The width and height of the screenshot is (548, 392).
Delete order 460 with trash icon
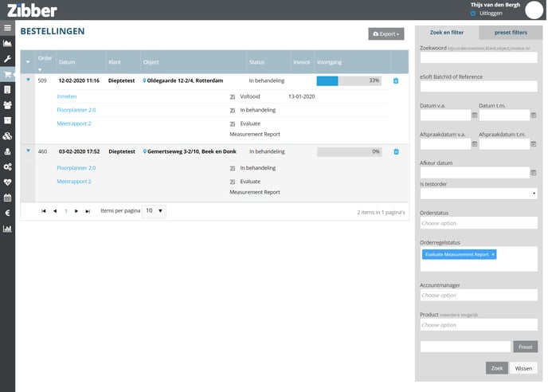tap(396, 151)
